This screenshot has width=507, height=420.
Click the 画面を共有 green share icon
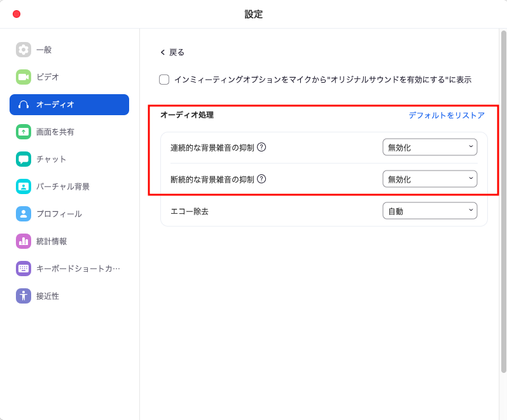coord(24,132)
